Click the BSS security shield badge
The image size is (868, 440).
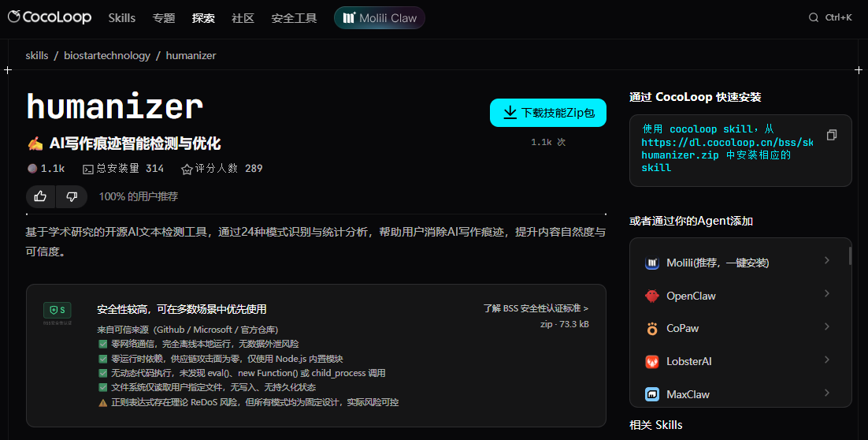point(57,311)
